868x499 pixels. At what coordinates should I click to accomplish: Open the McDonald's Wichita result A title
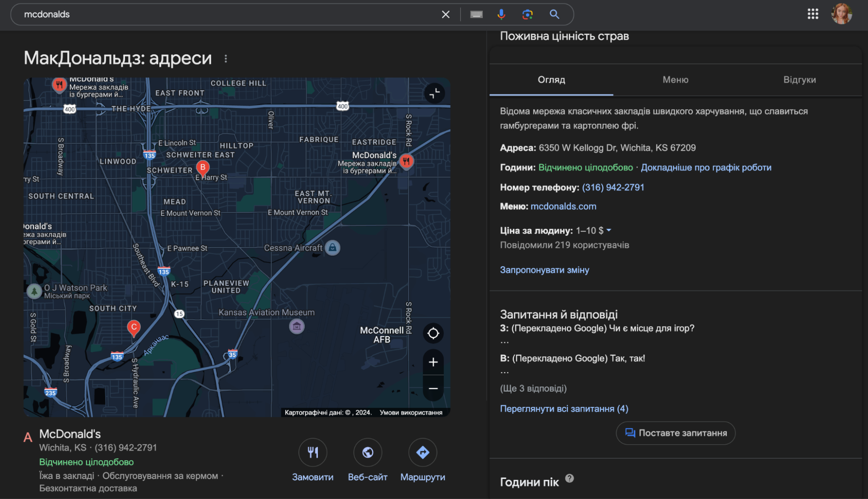[x=70, y=434]
